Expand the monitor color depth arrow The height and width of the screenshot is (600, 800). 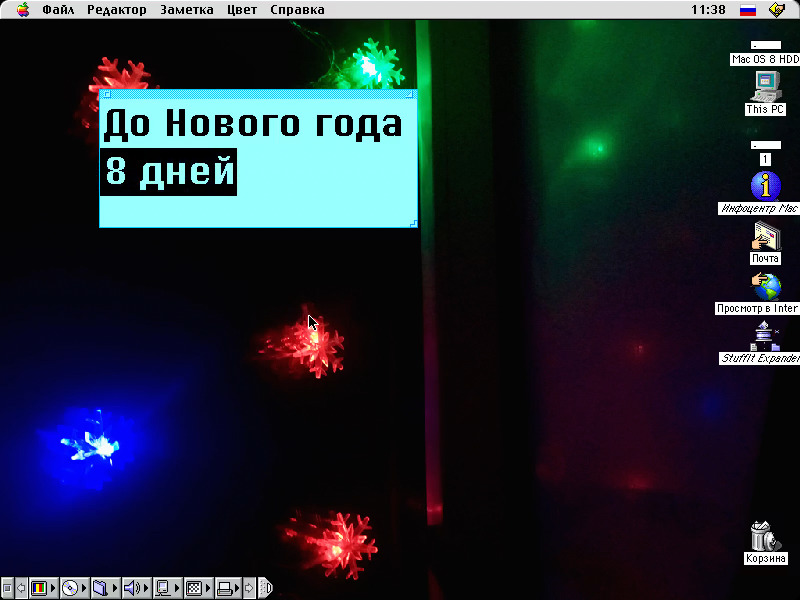(x=54, y=589)
